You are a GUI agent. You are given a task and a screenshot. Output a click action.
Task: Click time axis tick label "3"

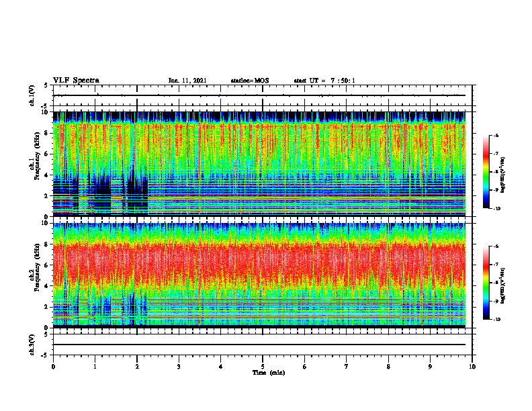pyautogui.click(x=179, y=367)
